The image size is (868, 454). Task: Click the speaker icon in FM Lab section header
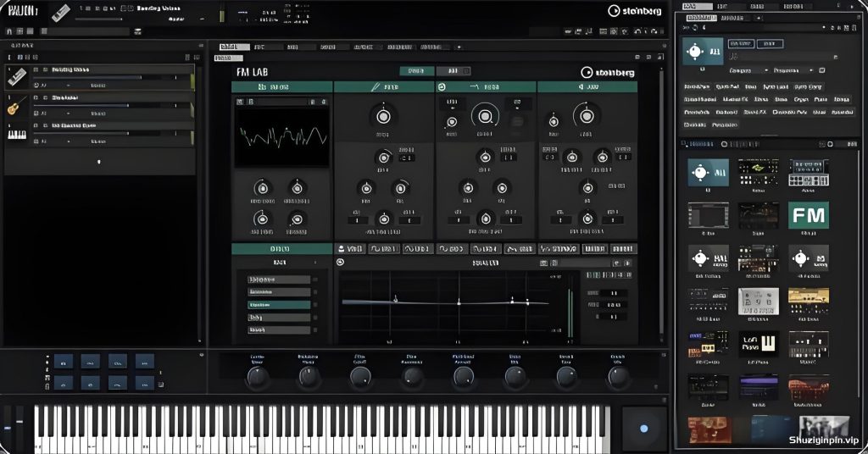581,86
